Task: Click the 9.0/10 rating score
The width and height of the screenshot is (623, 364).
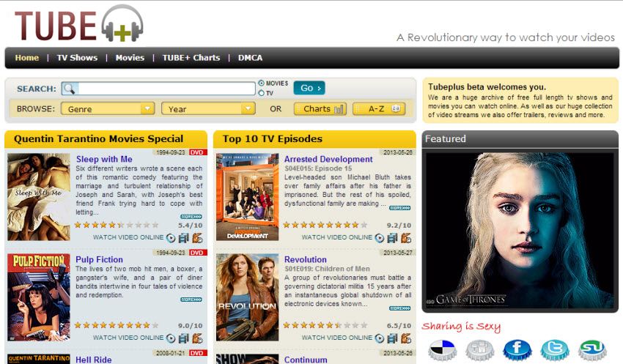Action: pos(191,326)
